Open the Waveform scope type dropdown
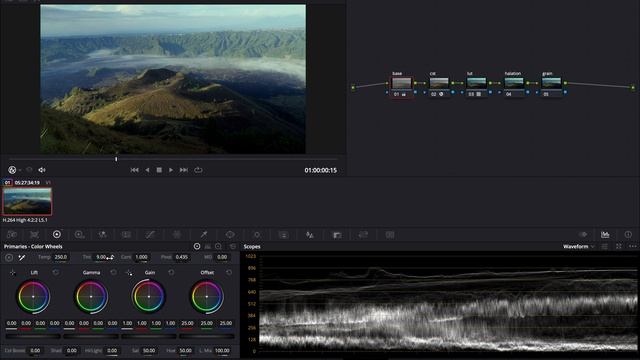 (x=579, y=246)
